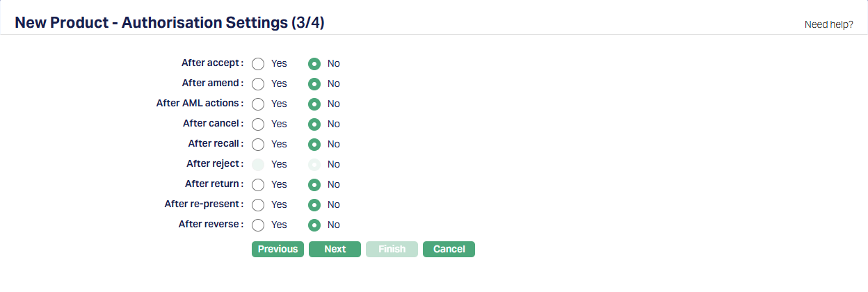Pick No for After cancel
This screenshot has height=292, width=868.
pyautogui.click(x=314, y=124)
